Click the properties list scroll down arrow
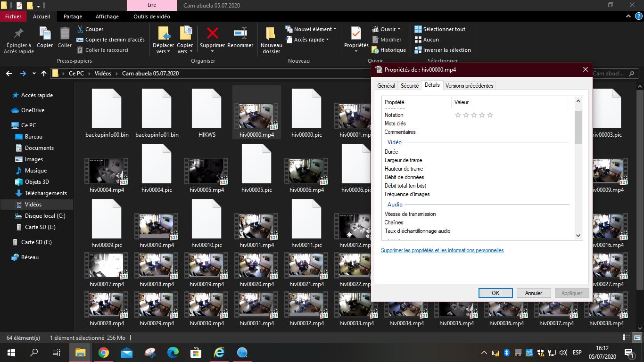The image size is (644, 362). point(578,235)
